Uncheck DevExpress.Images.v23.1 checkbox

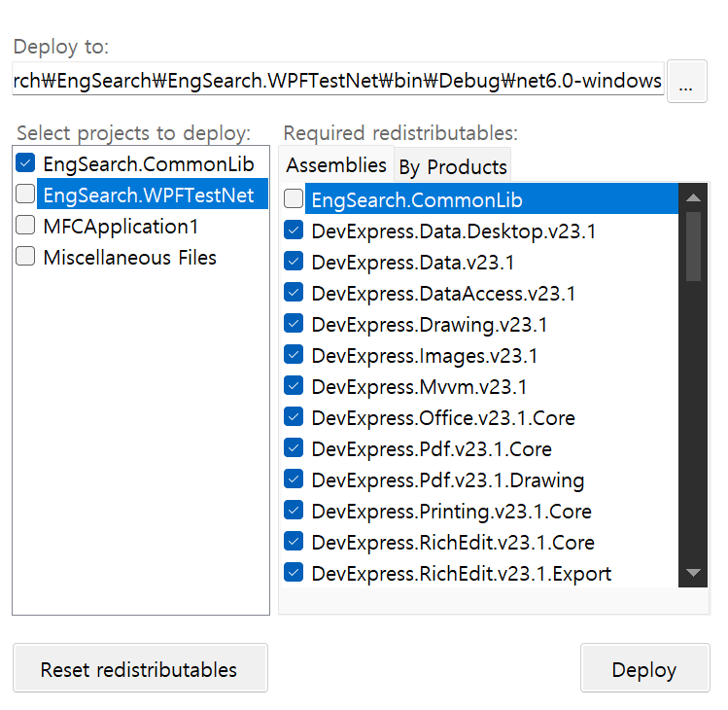(294, 355)
